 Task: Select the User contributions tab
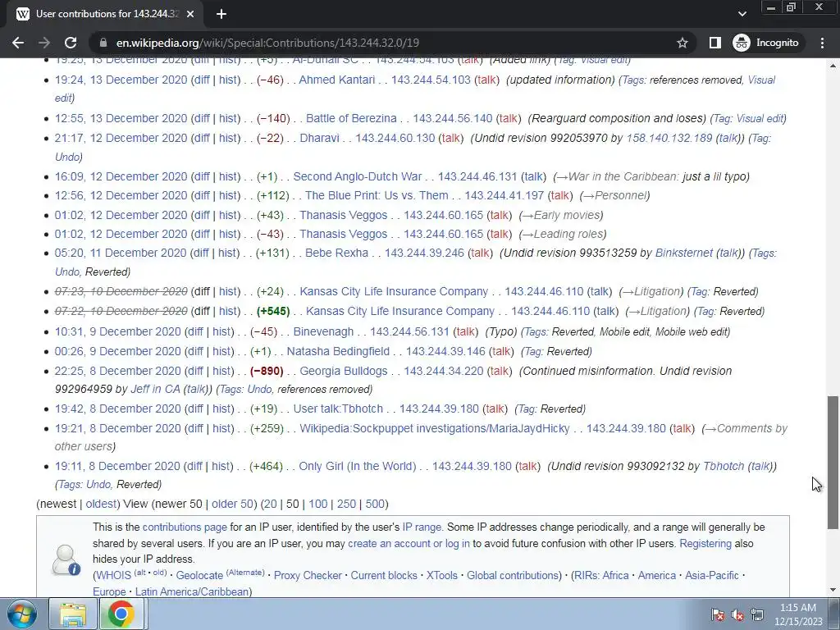tap(106, 14)
